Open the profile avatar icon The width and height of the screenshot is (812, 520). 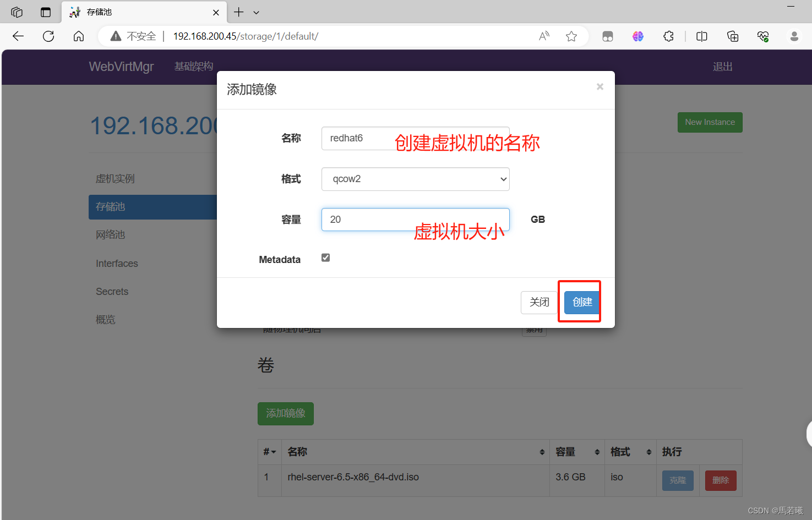[794, 36]
